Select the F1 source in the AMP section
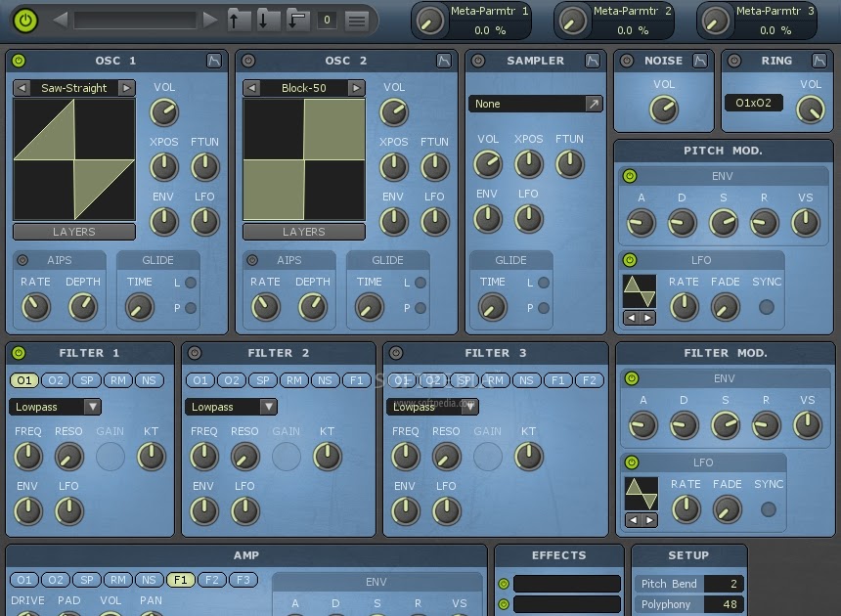841x616 pixels. tap(180, 580)
